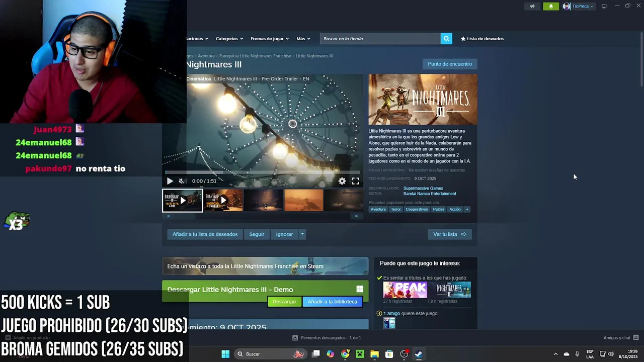
Task: Open Google Chrome from the taskbar
Action: (345, 354)
